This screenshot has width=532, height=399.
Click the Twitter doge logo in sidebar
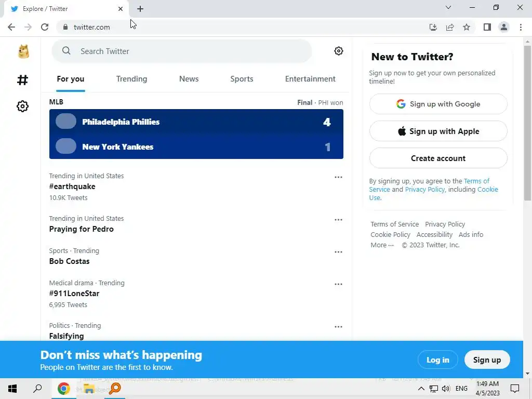23,51
